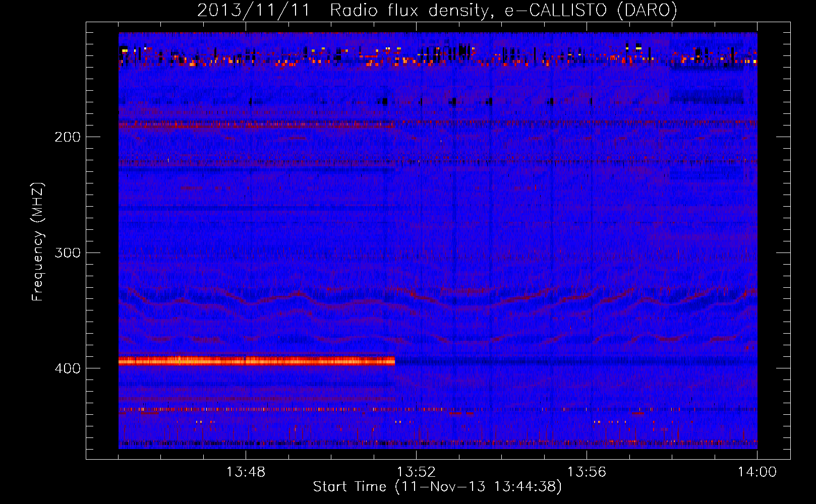This screenshot has width=816, height=504.
Task: Click the end of the bright 400 MHz band
Action: point(393,360)
